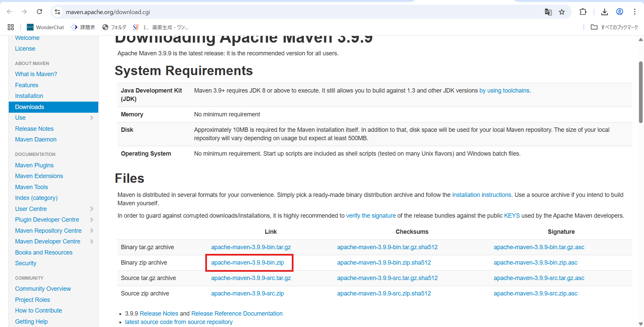Follow the 'by using toolchains' link
The width and height of the screenshot is (644, 327).
pos(504,91)
